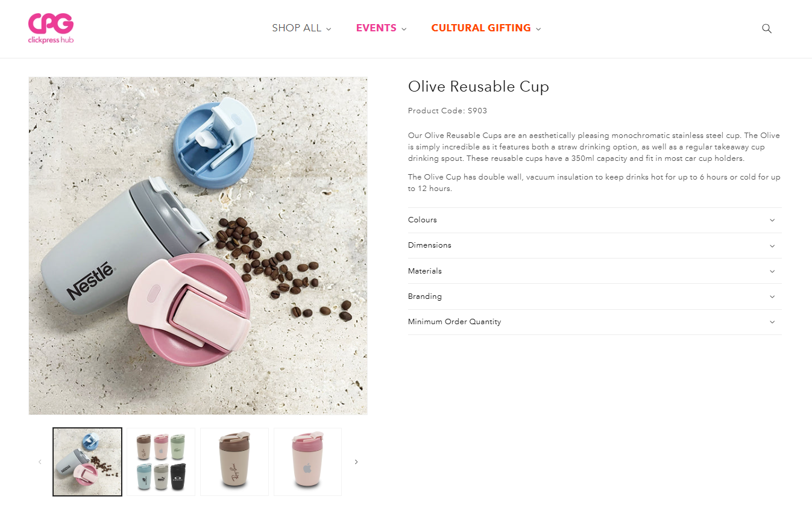Click the previous thumbnails left arrow
Viewport: 812px width, 511px height.
pyautogui.click(x=40, y=462)
